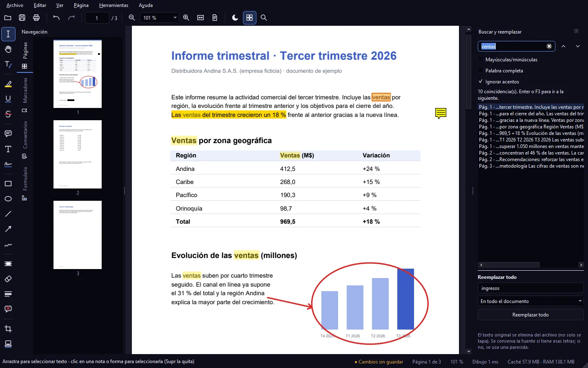Add a sticky note comment
Viewport: 588px width, 368px height.
[x=8, y=134]
